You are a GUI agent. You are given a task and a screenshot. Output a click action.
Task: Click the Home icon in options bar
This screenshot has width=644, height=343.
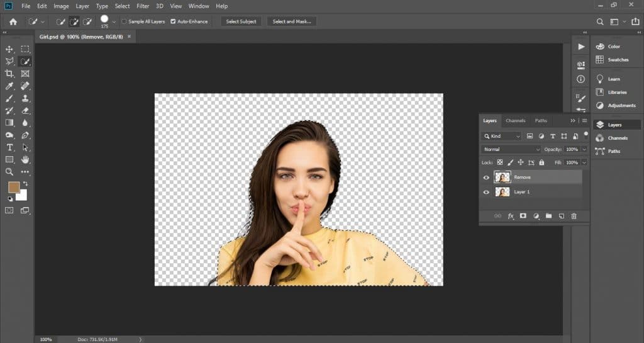click(x=13, y=21)
